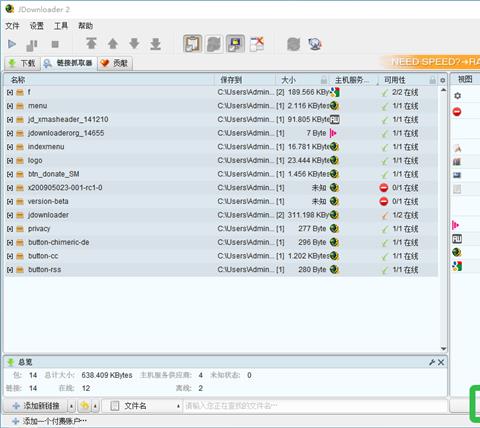480x428 pixels.
Task: Click the Google hoster icon in row f
Action: pyautogui.click(x=335, y=92)
